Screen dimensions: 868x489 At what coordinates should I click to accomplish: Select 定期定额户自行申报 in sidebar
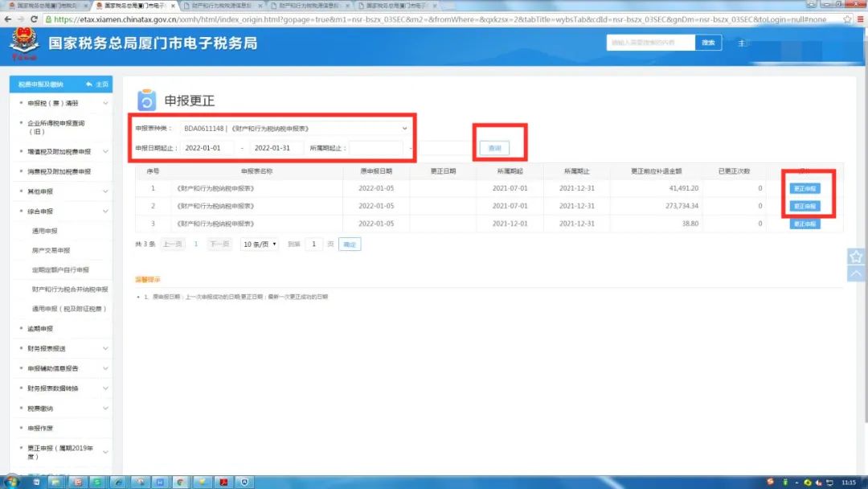coord(60,269)
